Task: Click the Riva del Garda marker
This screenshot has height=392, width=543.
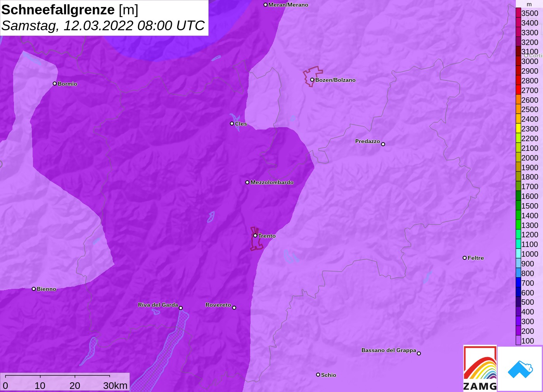Action: coord(181,308)
